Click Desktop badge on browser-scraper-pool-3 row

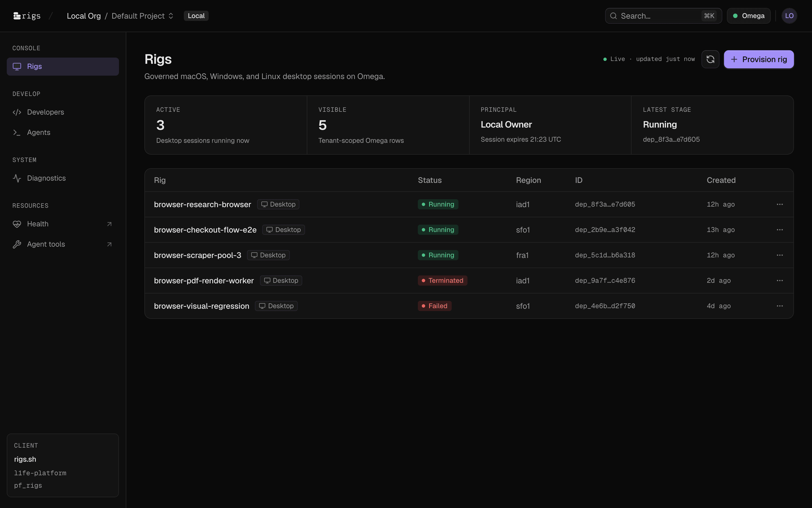[x=268, y=255]
